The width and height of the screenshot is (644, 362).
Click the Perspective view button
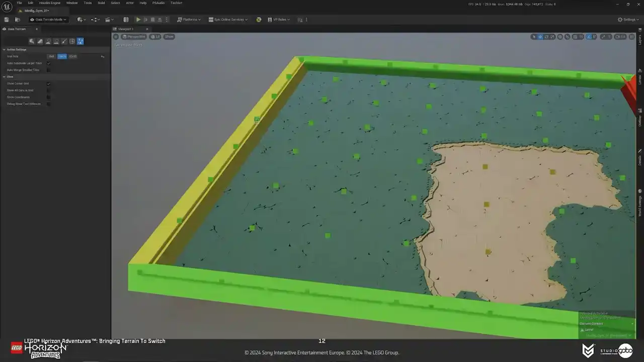[134, 37]
